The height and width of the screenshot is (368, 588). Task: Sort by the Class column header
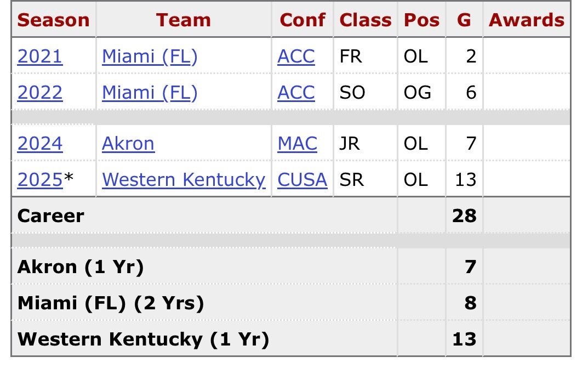tap(366, 20)
